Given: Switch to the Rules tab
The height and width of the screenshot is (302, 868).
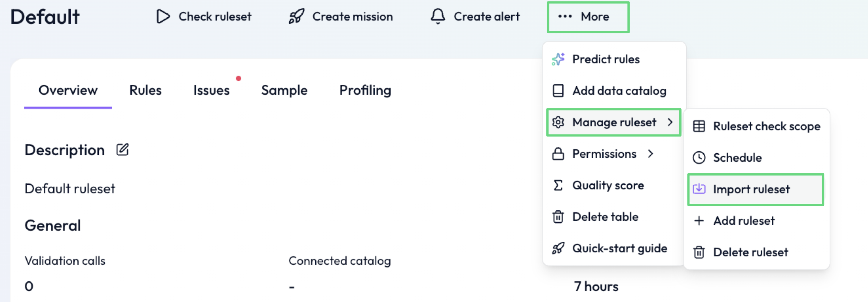Looking at the screenshot, I should click(145, 90).
